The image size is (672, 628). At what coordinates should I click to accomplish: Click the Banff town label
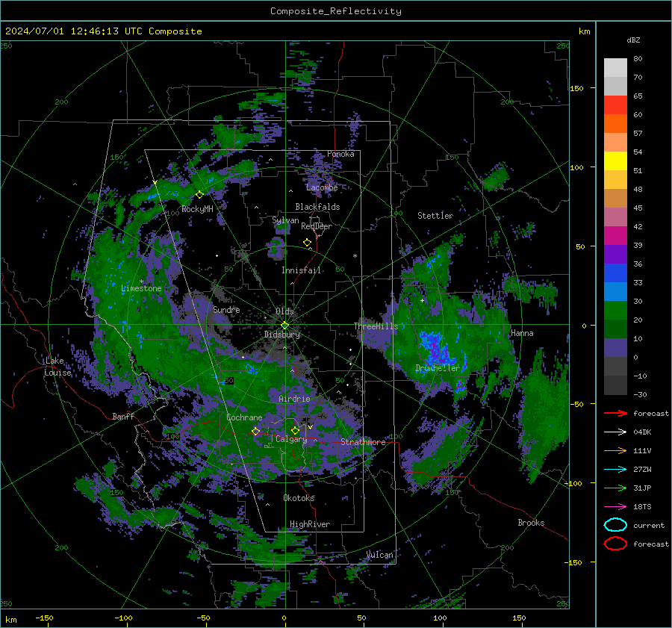pos(123,416)
